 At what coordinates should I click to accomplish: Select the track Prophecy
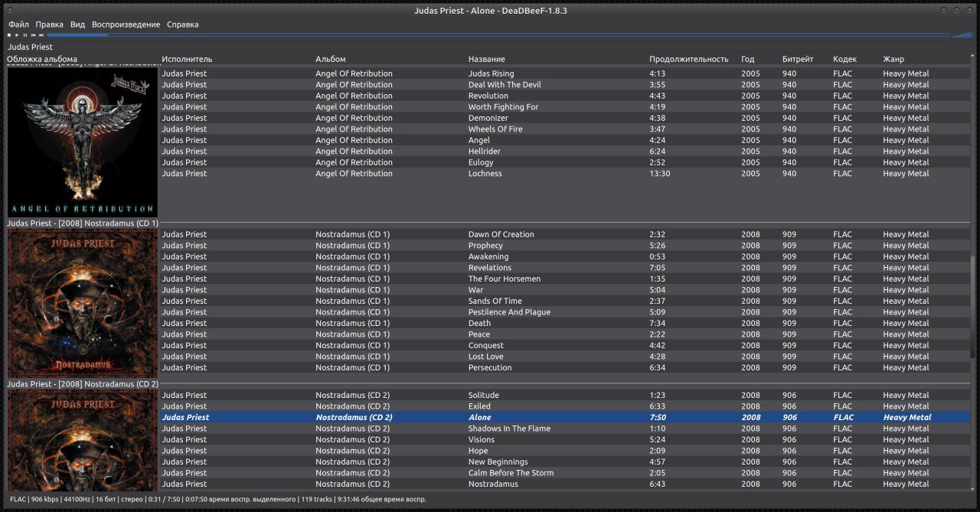pos(565,246)
